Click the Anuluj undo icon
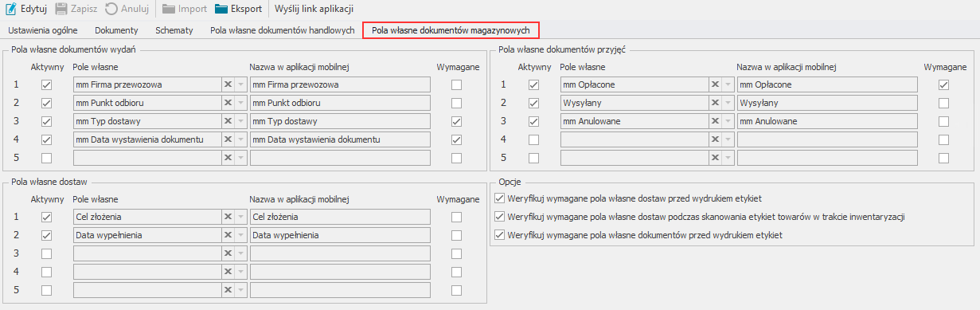The image size is (980, 310). coord(111,10)
